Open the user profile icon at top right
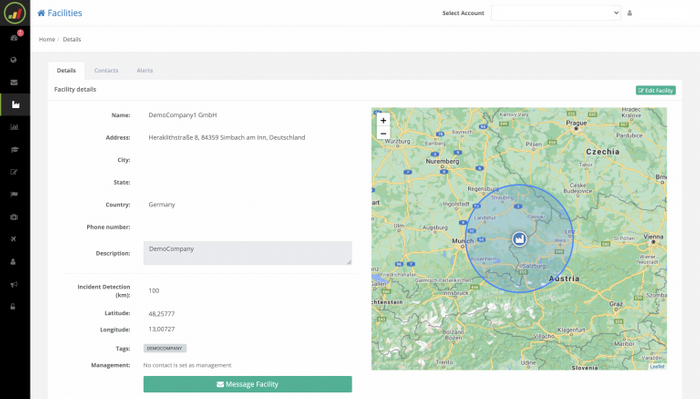Image resolution: width=700 pixels, height=399 pixels. point(629,13)
